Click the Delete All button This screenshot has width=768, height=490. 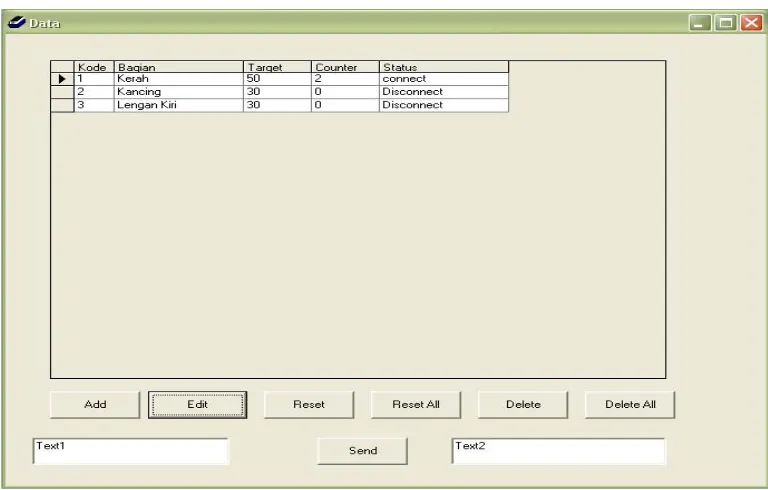[630, 405]
